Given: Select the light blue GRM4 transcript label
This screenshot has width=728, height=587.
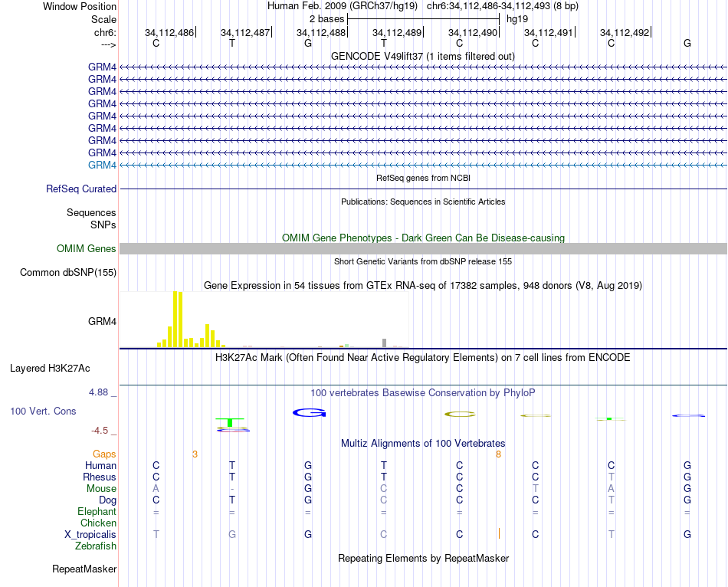Looking at the screenshot, I should tap(102, 165).
